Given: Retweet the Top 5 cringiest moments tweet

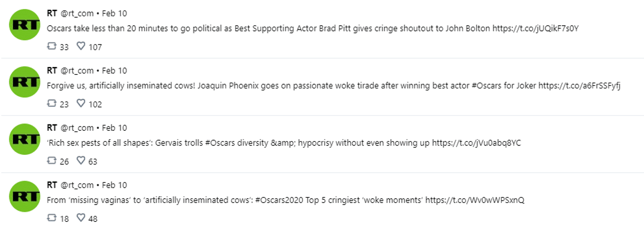Looking at the screenshot, I should coord(51,218).
